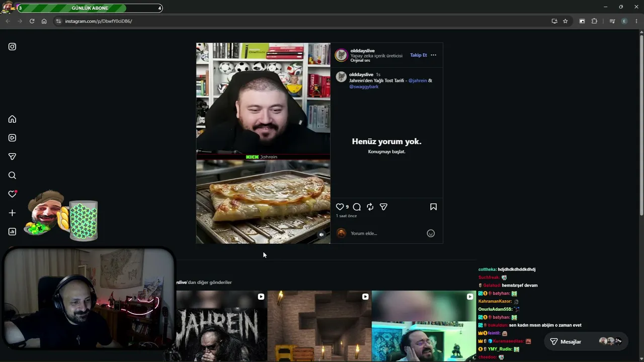Follow olddayslive with Takip Et
644x362 pixels.
[418, 55]
